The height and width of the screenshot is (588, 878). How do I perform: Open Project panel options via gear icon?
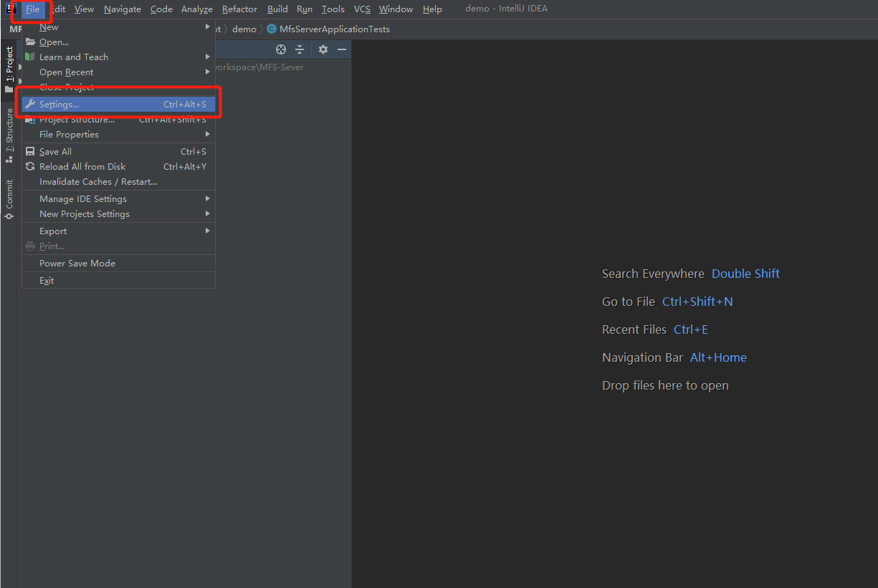323,49
